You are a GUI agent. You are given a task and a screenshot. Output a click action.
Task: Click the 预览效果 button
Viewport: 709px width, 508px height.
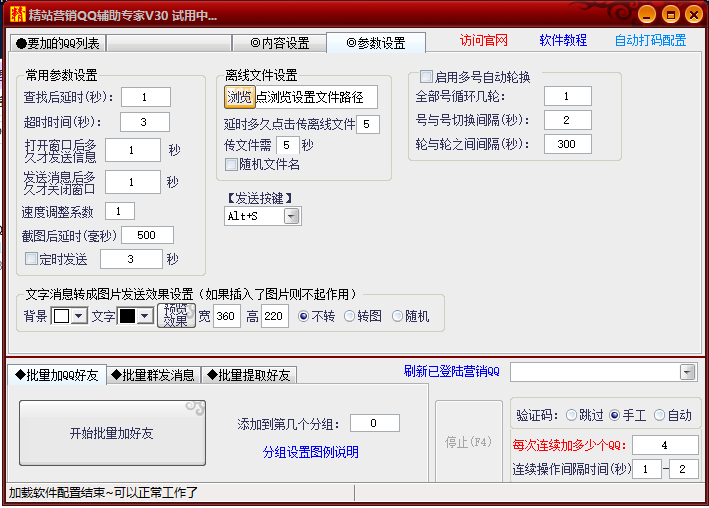(x=176, y=315)
